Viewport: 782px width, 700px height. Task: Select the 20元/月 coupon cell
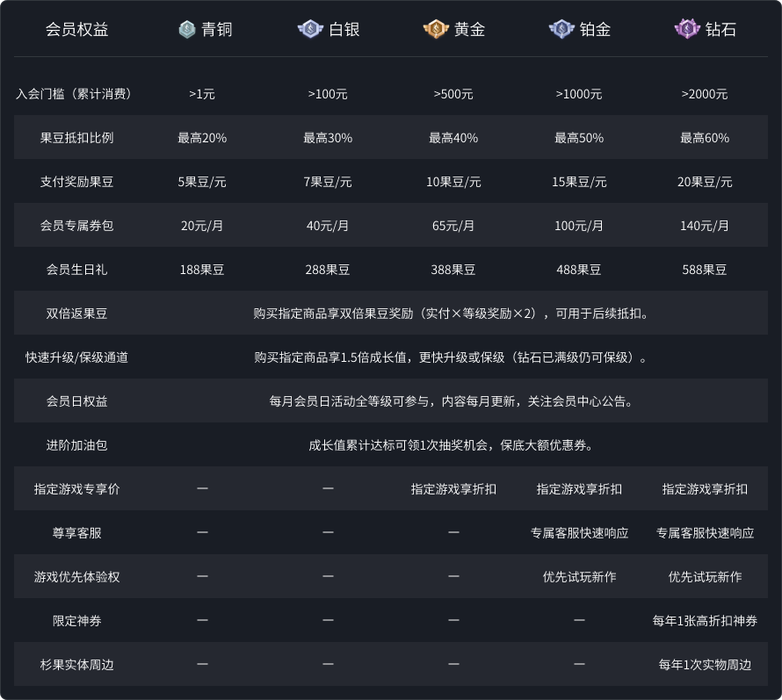pos(202,226)
